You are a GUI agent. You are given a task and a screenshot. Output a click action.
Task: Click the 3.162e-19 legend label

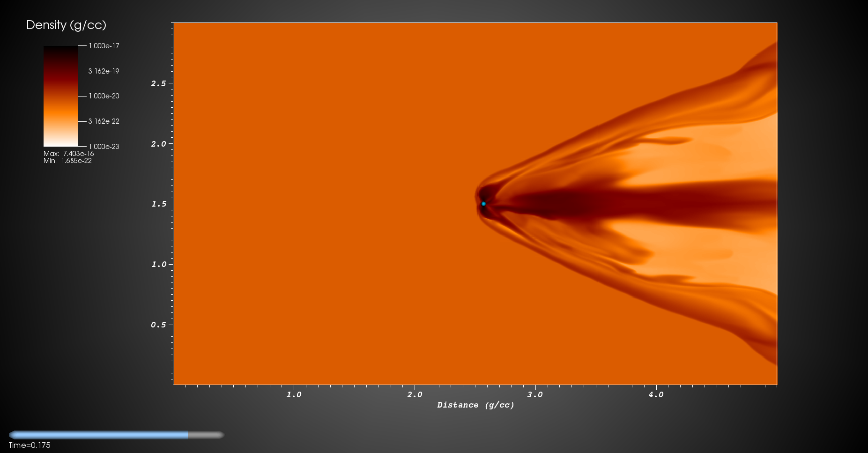click(104, 71)
